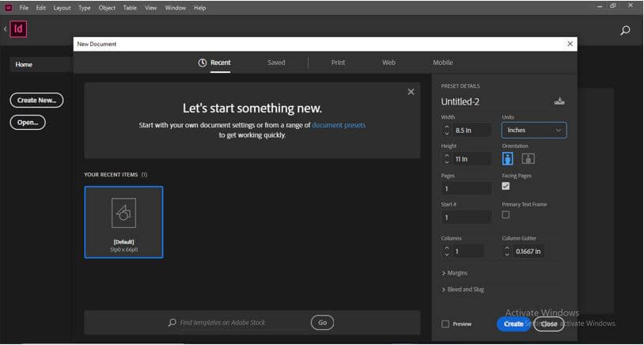Click the Height stepper arrows
The height and width of the screenshot is (345, 644).
click(x=447, y=159)
